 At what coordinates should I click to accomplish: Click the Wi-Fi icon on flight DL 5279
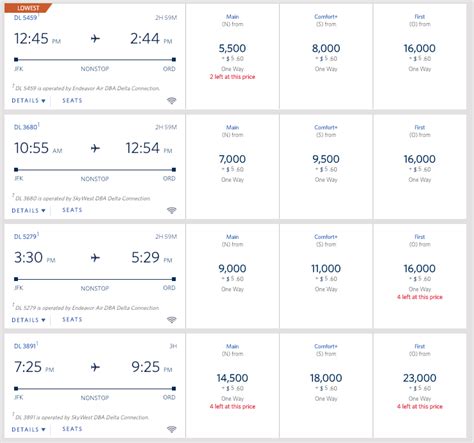coord(171,320)
